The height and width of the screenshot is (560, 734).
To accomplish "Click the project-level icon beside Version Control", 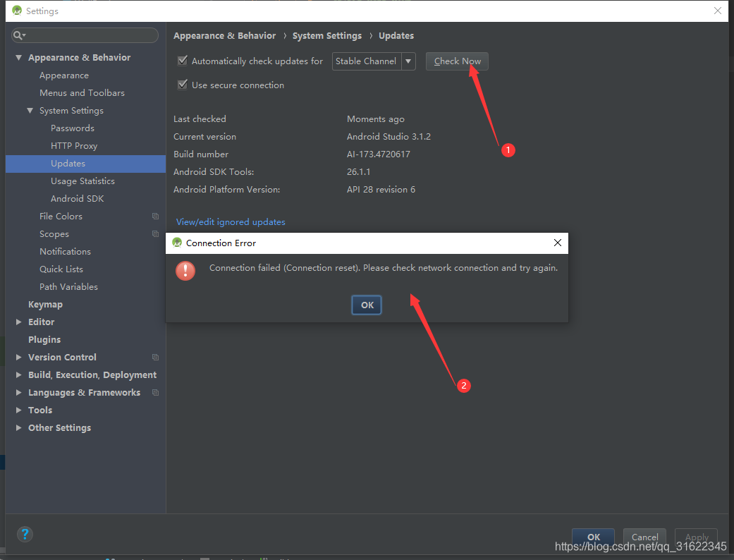I will pyautogui.click(x=155, y=358).
